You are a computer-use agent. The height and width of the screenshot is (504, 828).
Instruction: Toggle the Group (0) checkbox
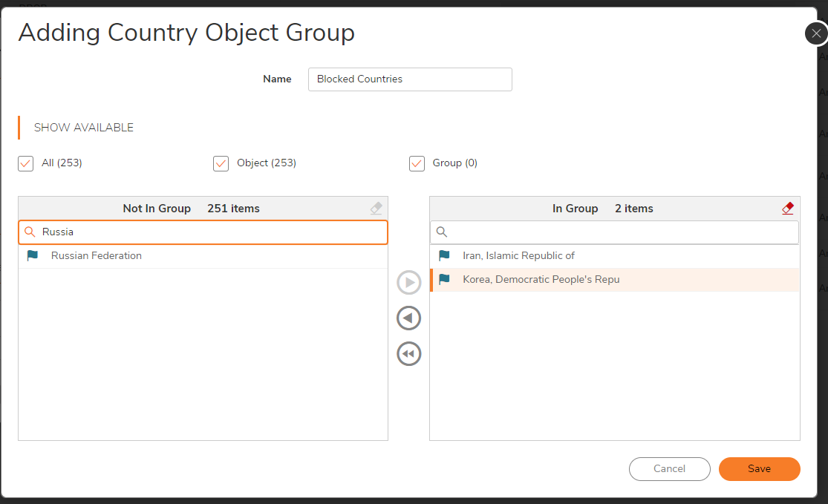417,163
